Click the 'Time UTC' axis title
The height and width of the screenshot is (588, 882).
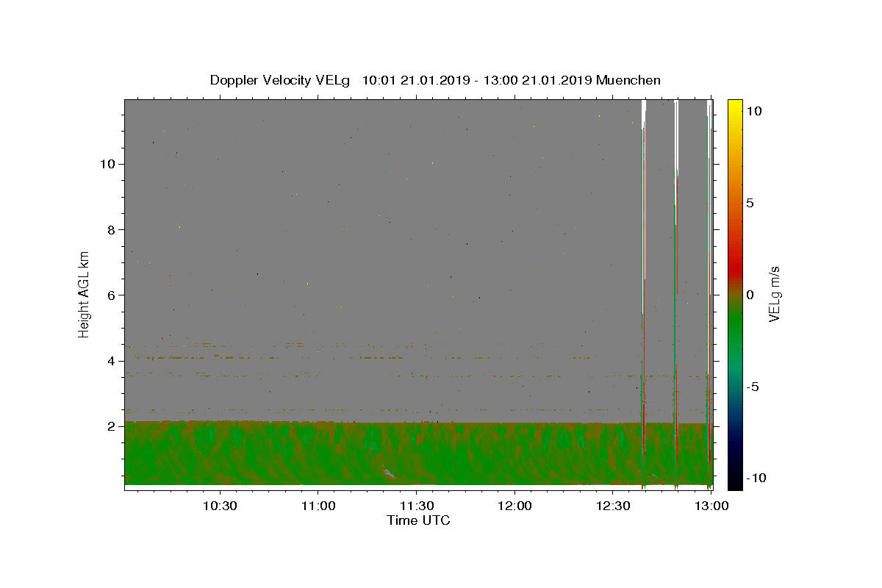pos(418,520)
